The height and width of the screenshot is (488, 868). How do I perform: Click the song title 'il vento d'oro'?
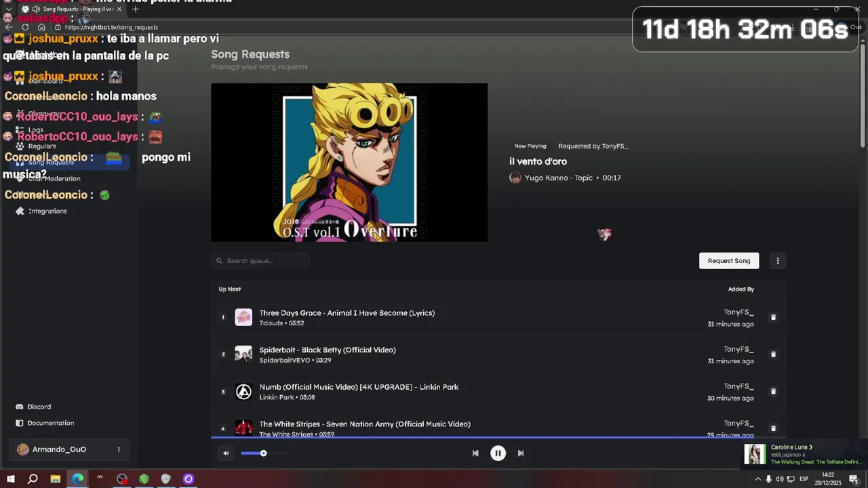click(x=538, y=161)
